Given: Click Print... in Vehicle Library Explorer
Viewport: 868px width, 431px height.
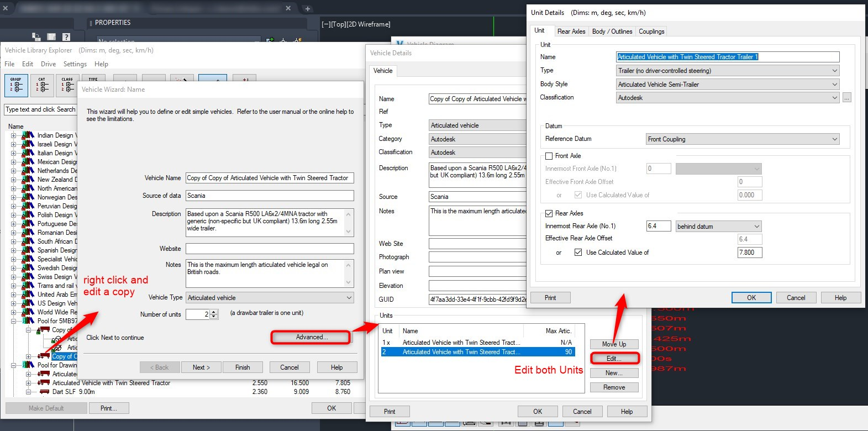Looking at the screenshot, I should [x=109, y=408].
